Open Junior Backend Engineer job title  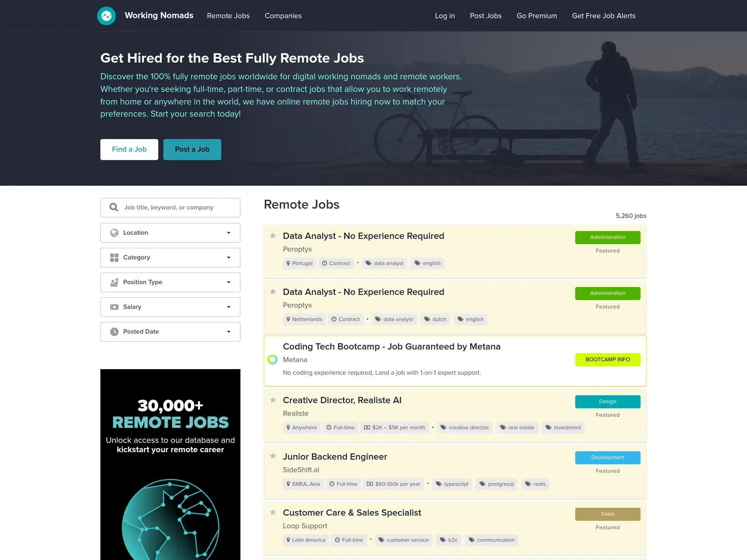coord(335,456)
